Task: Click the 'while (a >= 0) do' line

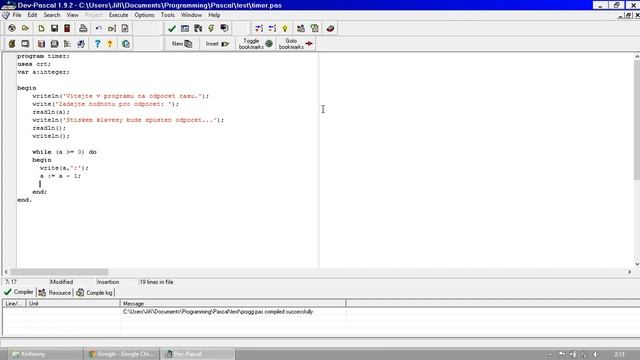Action: pyautogui.click(x=64, y=152)
